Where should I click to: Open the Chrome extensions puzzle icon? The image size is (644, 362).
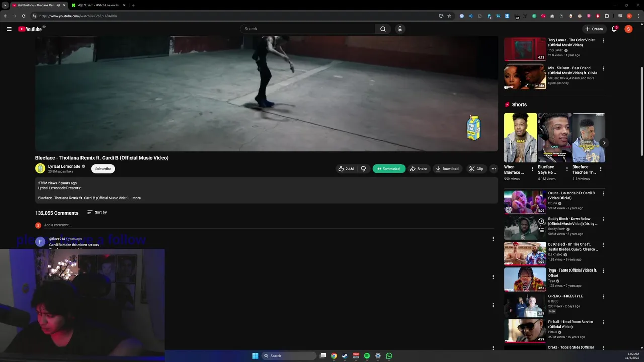[x=607, y=16]
